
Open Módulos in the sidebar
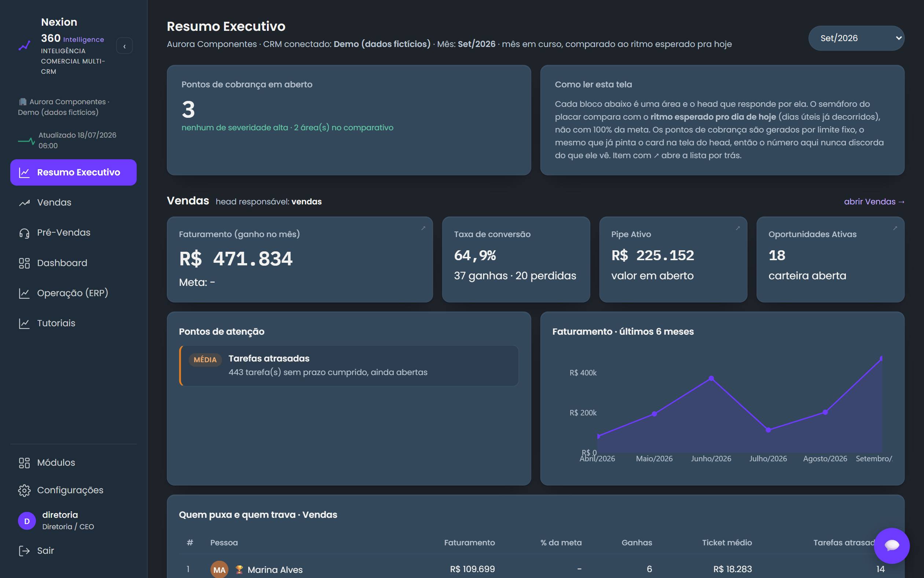(x=73, y=462)
